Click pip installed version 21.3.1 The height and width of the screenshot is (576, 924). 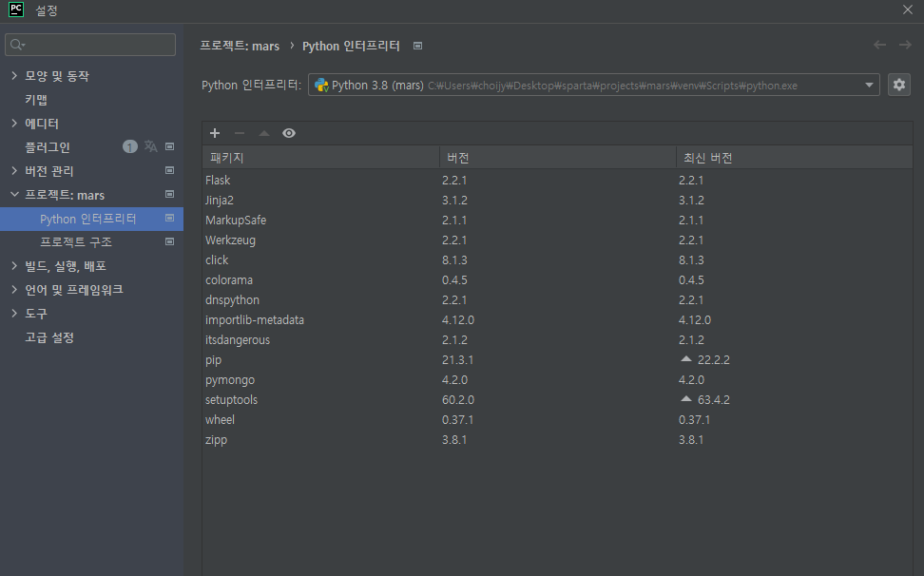[x=458, y=360]
